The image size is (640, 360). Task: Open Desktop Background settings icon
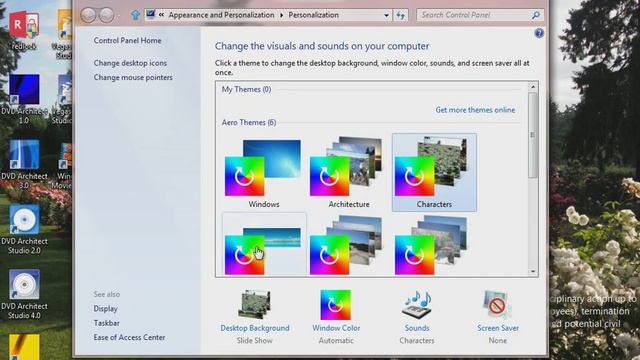[x=254, y=304]
